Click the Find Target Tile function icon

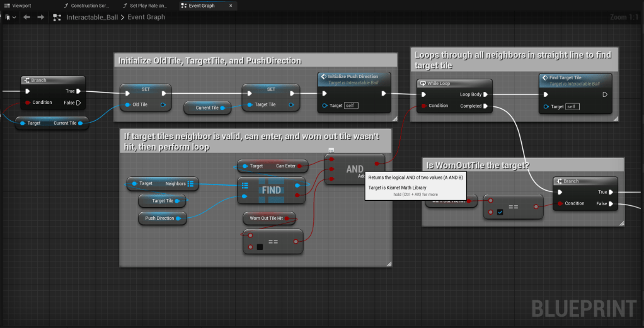pos(544,77)
